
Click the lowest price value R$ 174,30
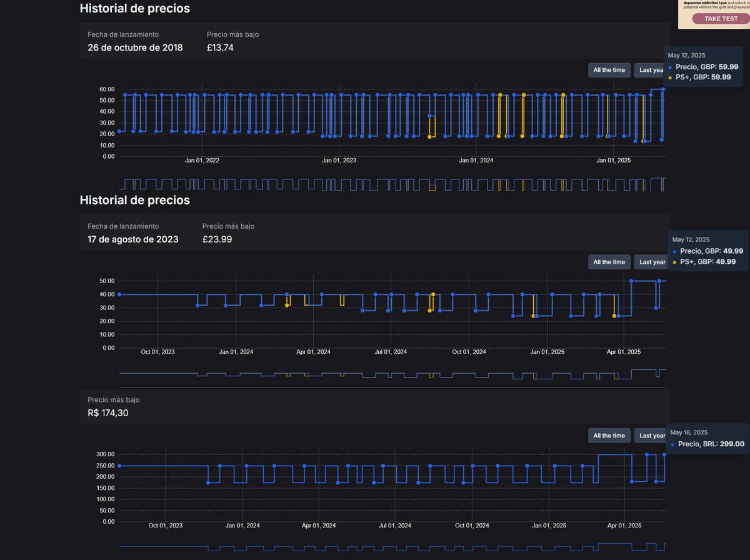click(x=108, y=413)
